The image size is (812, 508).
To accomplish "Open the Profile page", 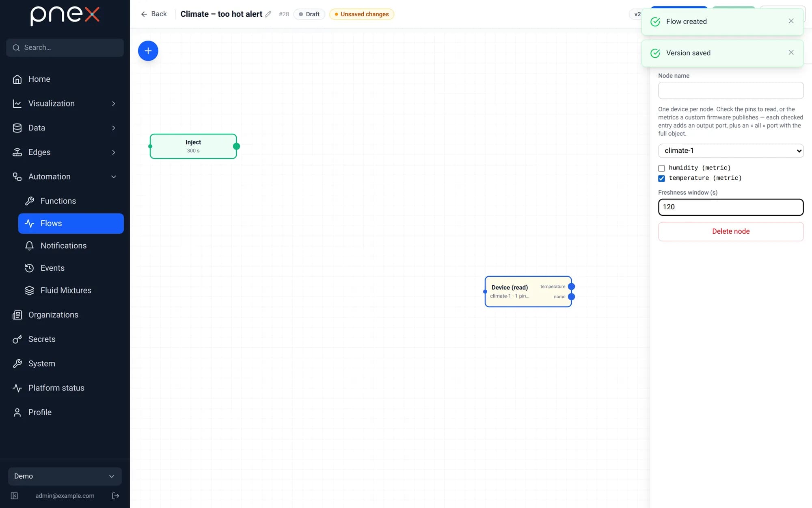I will click(65, 412).
